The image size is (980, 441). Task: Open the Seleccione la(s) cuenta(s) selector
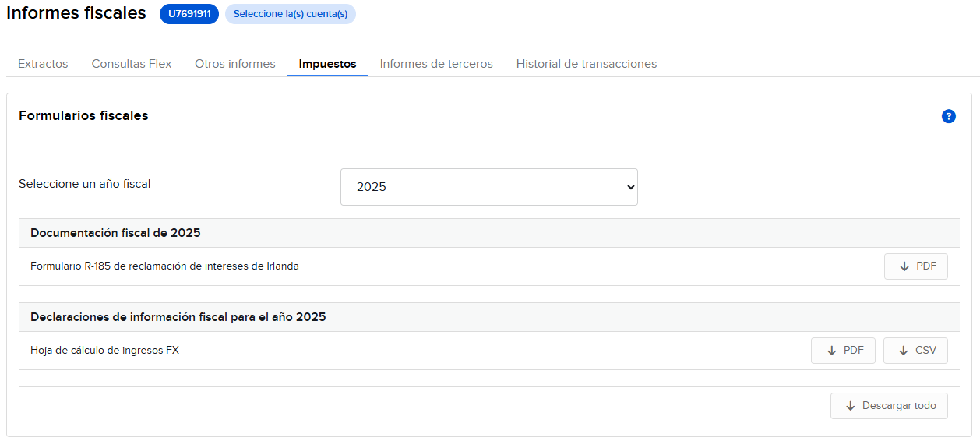point(291,14)
